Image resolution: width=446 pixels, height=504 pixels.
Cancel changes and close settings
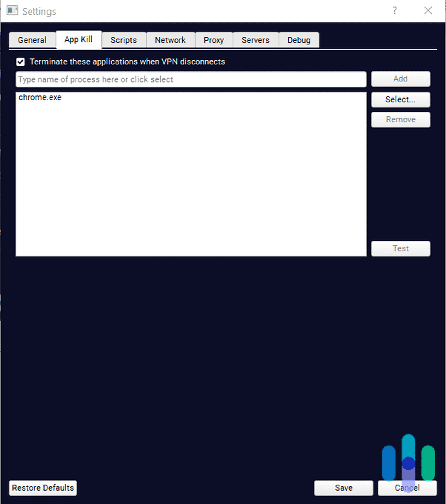click(x=406, y=488)
